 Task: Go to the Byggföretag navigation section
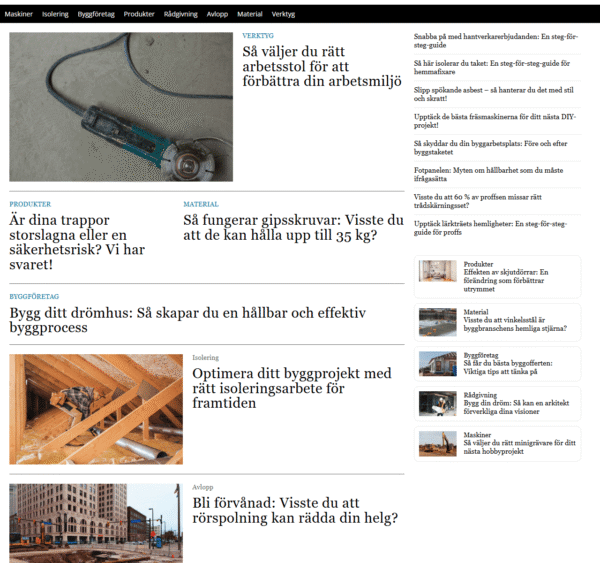pyautogui.click(x=96, y=14)
